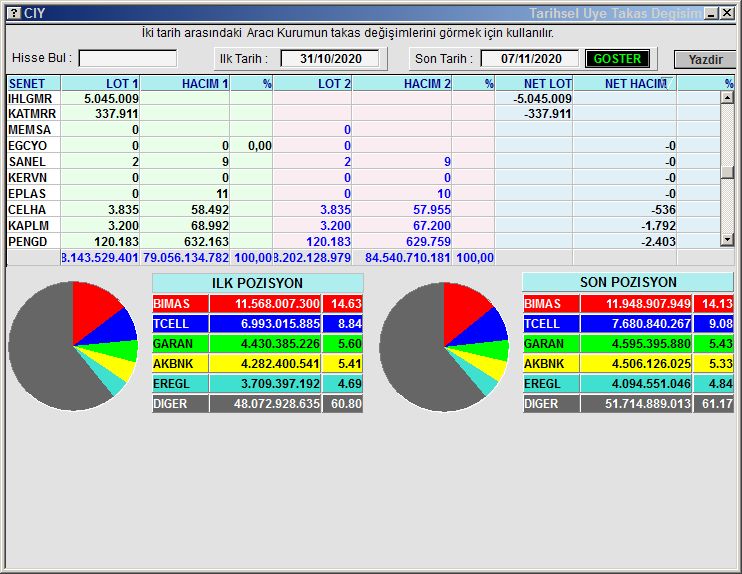Click the ILK POZISYON header

coord(258,283)
